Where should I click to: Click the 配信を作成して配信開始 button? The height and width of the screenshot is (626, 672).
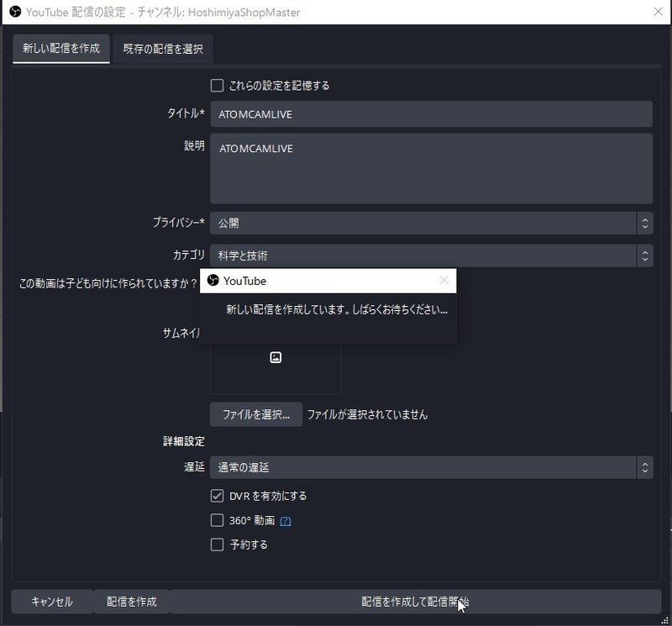[415, 602]
